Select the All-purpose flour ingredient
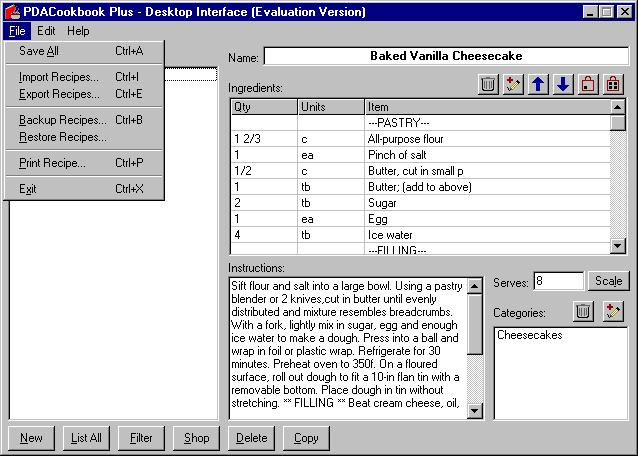The width and height of the screenshot is (638, 456). 421,139
